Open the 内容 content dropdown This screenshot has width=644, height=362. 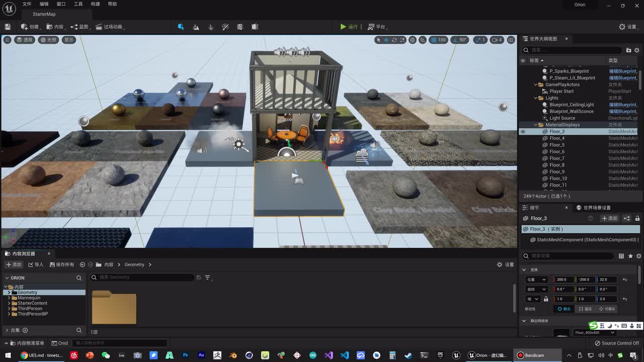click(55, 27)
